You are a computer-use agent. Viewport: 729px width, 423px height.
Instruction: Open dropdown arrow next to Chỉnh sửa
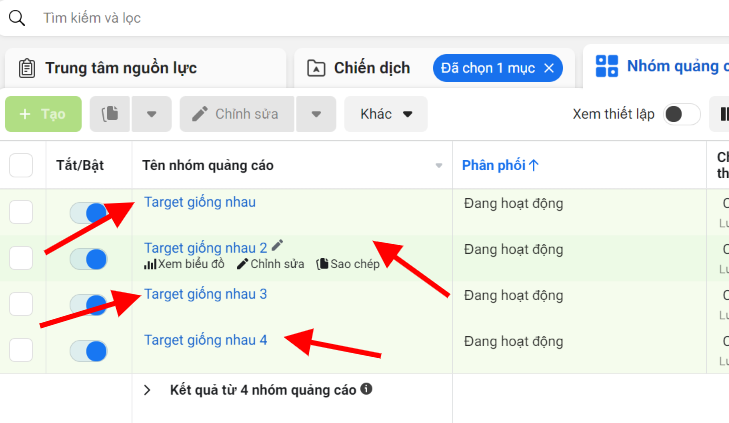click(x=316, y=114)
